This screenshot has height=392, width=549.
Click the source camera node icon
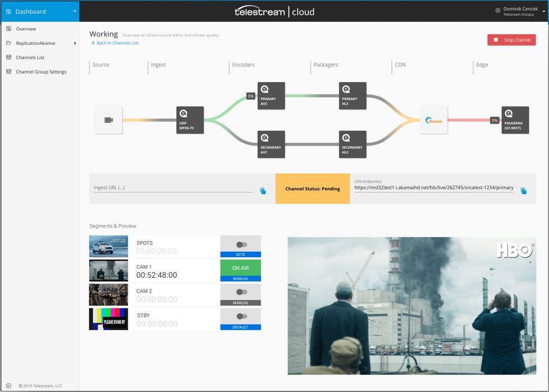(x=108, y=120)
